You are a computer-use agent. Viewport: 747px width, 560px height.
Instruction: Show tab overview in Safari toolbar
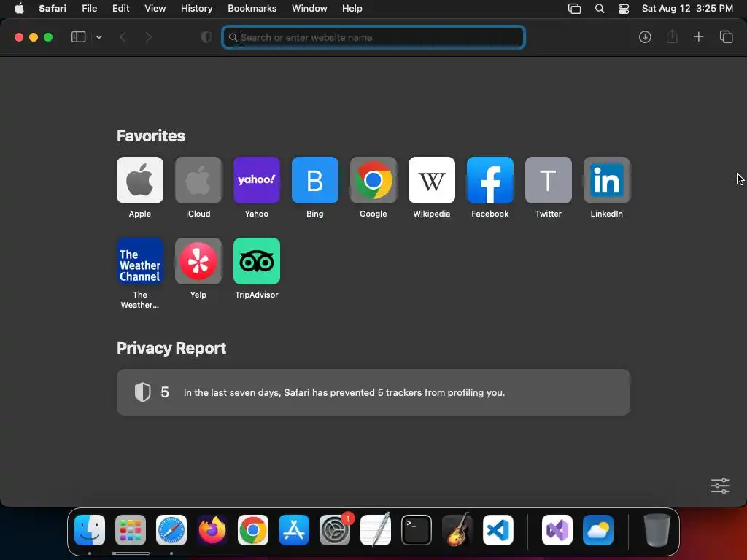[726, 36]
